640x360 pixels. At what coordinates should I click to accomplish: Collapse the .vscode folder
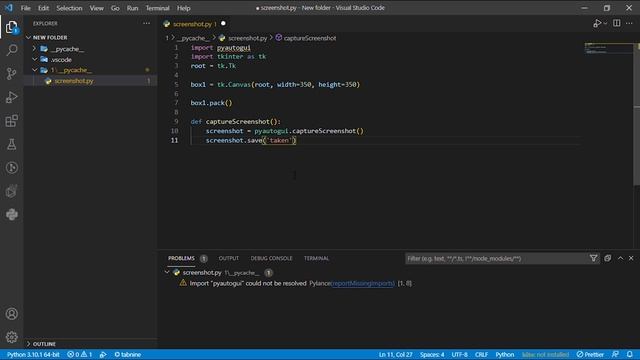(35, 60)
